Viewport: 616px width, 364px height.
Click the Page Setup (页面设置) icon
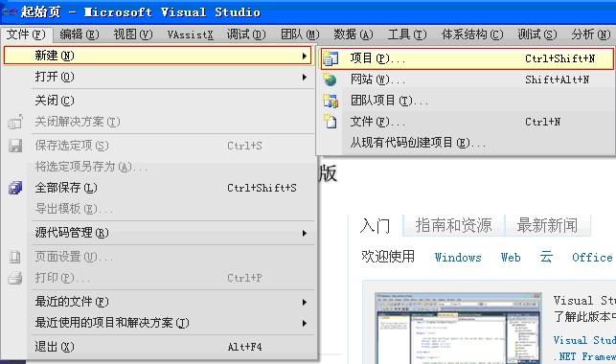tap(15, 257)
